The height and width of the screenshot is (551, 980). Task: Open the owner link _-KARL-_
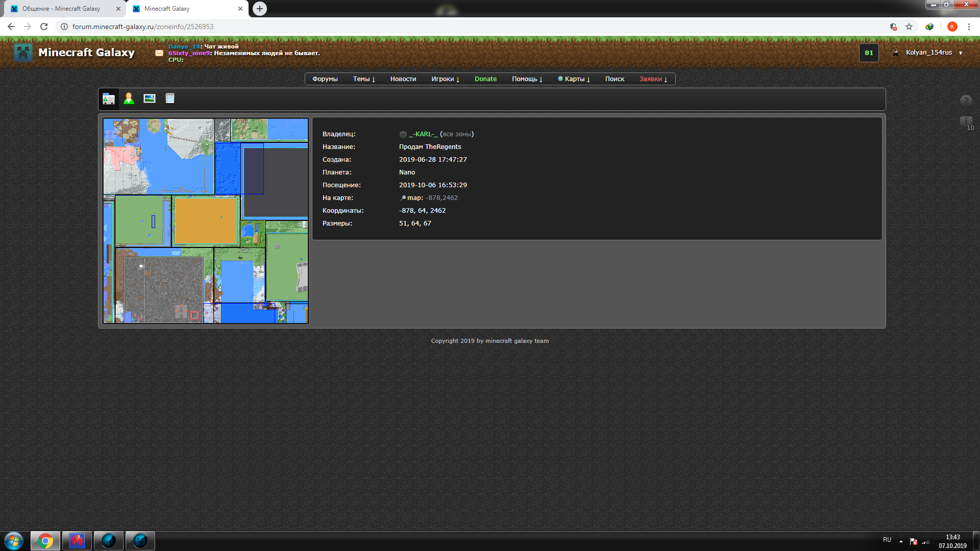tap(423, 134)
